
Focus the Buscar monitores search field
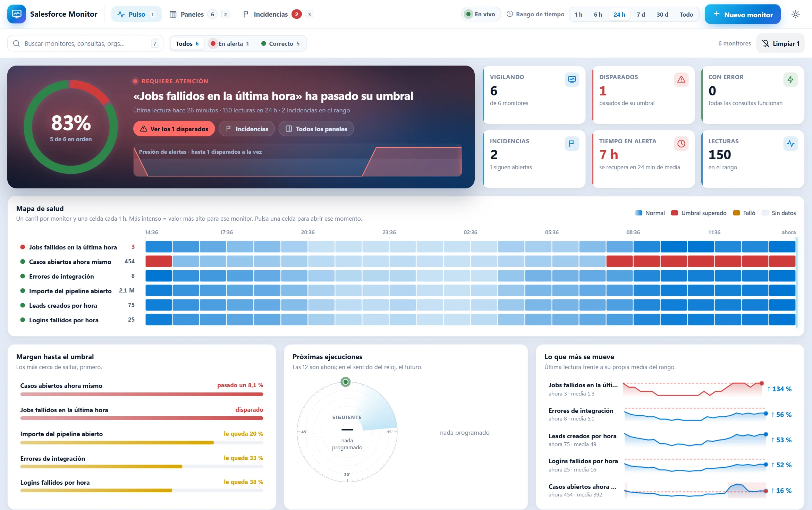click(85, 43)
